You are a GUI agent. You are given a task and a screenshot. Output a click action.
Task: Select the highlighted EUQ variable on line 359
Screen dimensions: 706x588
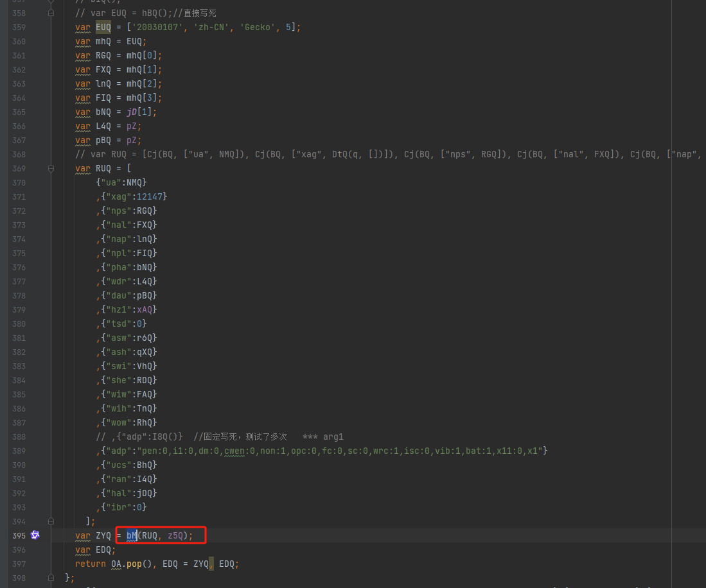click(x=103, y=27)
